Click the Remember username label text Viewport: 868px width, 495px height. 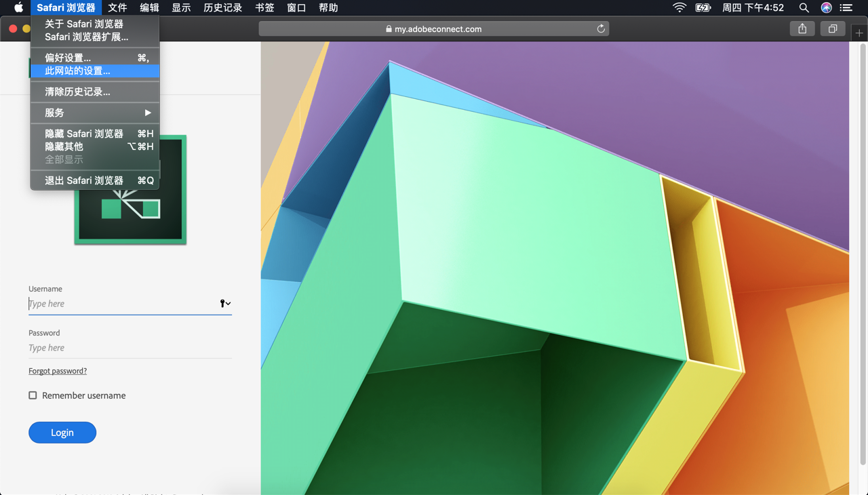pyautogui.click(x=84, y=395)
